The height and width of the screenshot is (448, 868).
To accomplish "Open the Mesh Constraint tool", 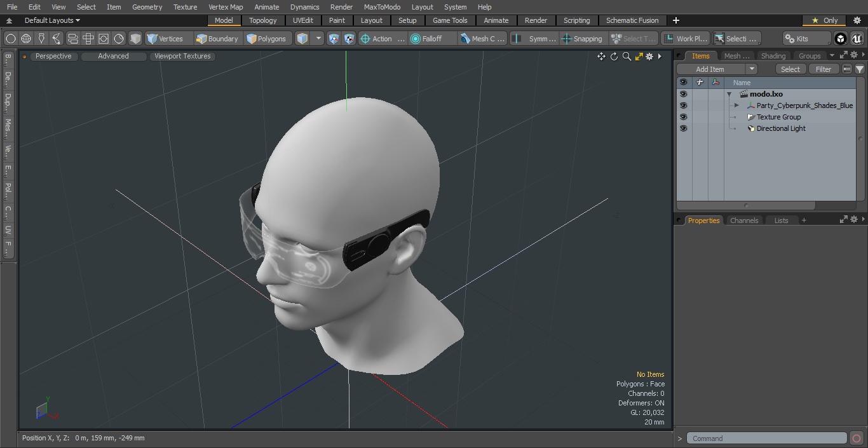I will [483, 39].
